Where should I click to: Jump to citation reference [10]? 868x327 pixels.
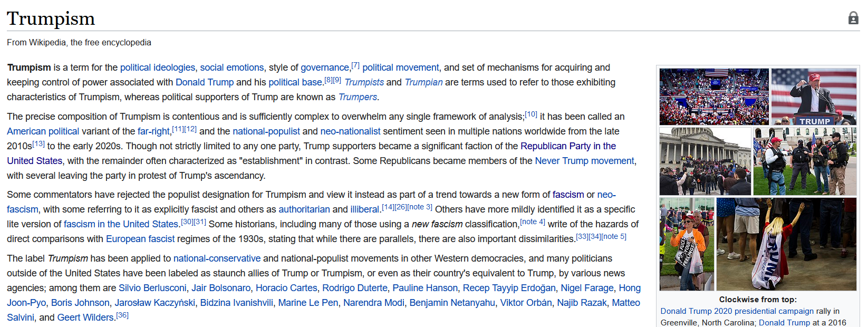point(531,114)
